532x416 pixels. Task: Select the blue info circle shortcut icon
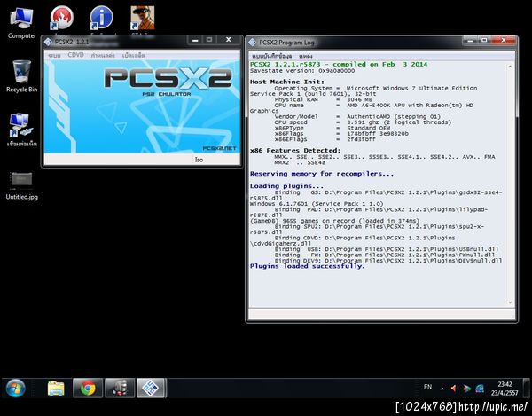click(101, 18)
